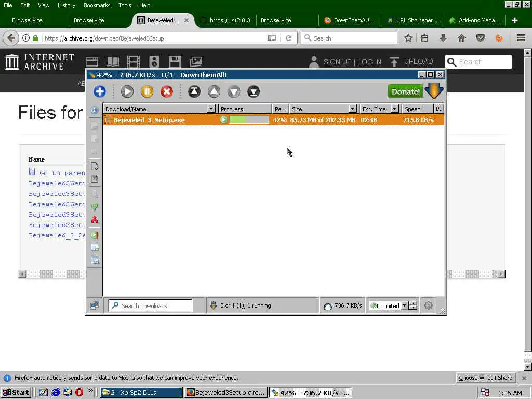Sort by the Speed column header

[x=418, y=109]
